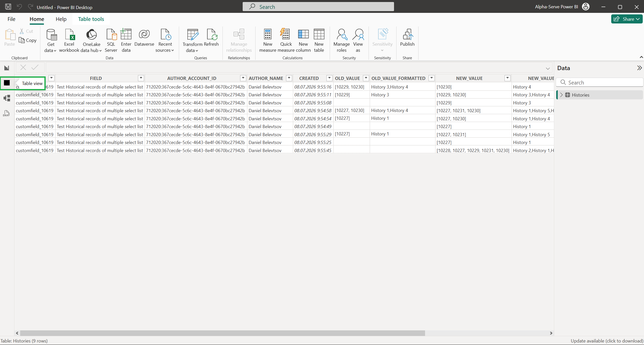Switch to the Home tab
644x345 pixels.
click(x=37, y=19)
